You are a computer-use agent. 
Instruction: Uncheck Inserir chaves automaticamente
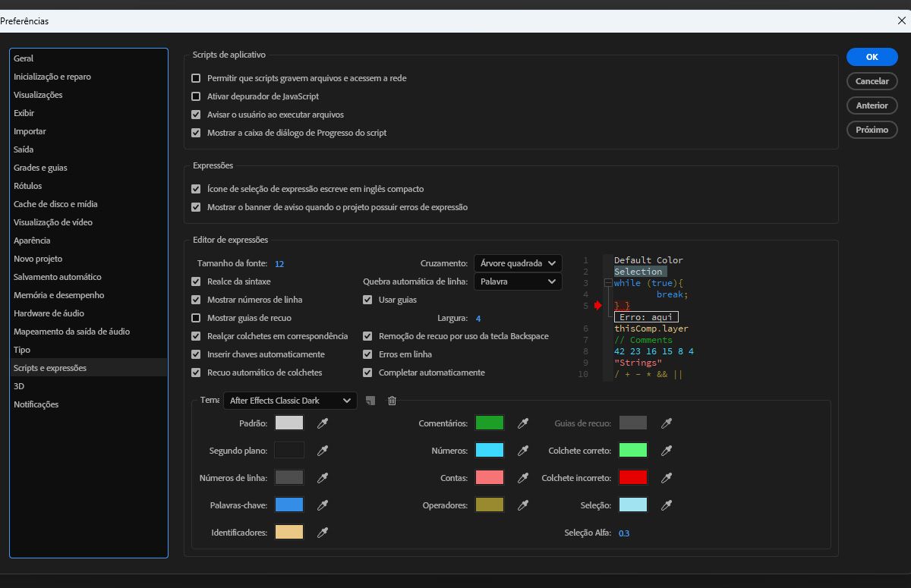196,354
